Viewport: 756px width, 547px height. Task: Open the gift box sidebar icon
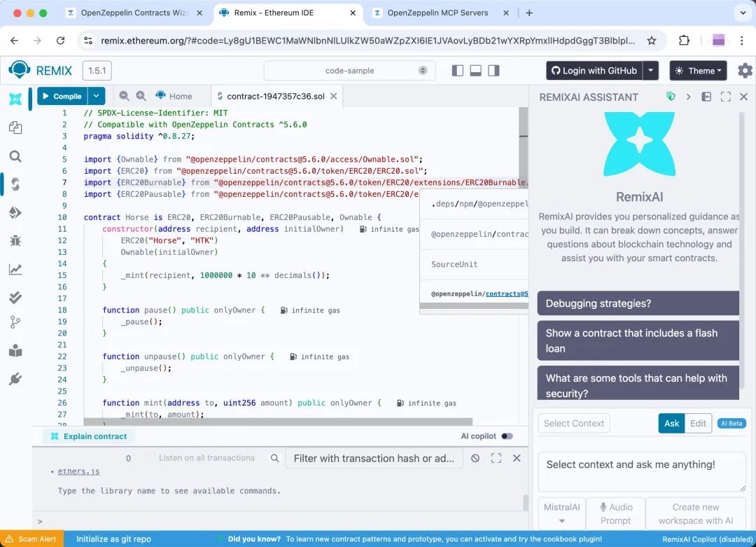(x=15, y=351)
